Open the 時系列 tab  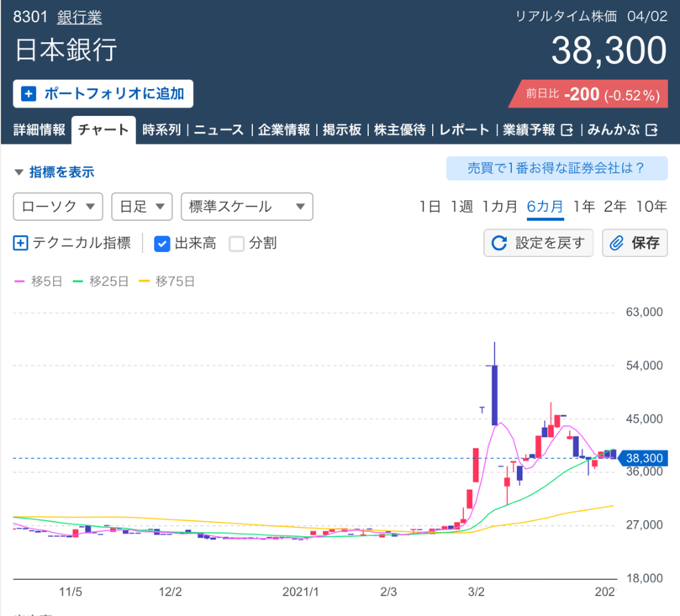tap(161, 129)
